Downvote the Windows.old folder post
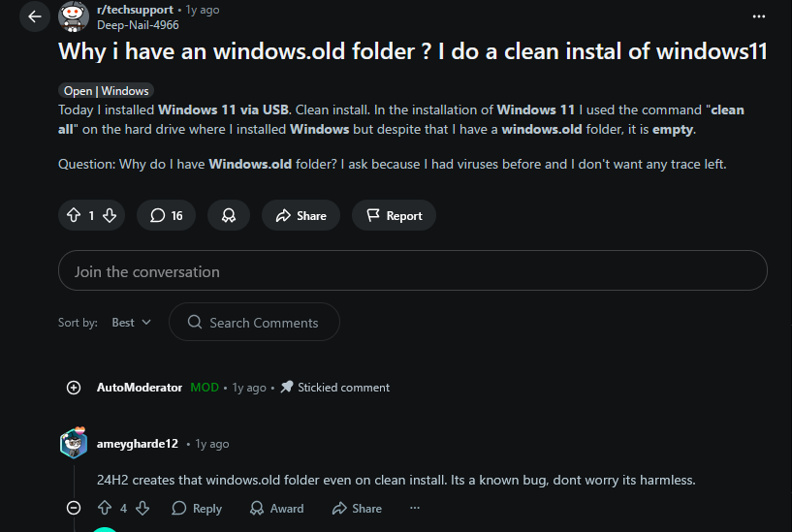 coord(109,215)
